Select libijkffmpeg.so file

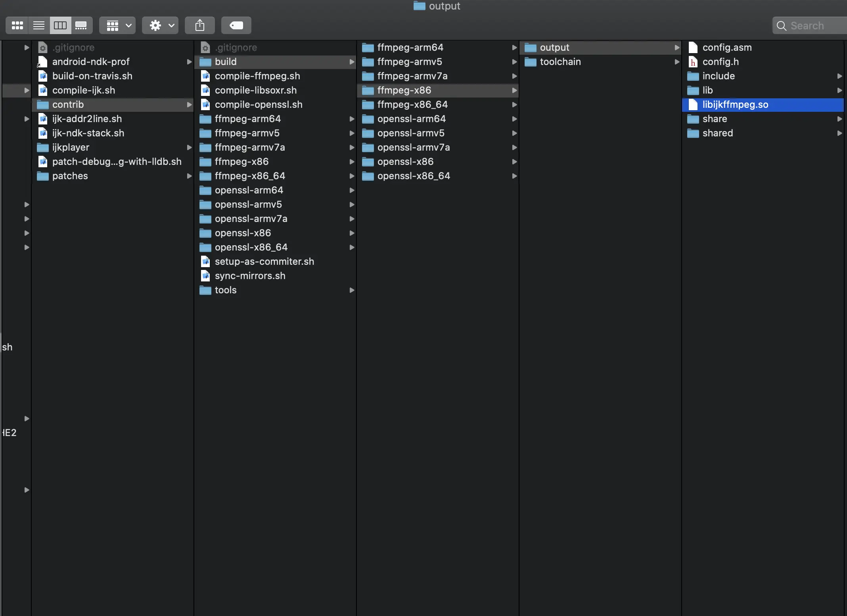coord(763,105)
